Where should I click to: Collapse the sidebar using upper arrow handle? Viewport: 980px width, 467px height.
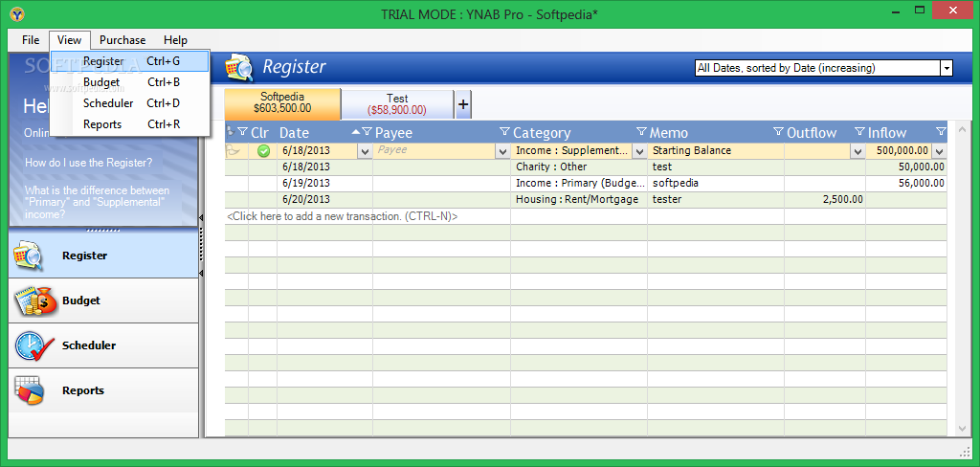click(201, 217)
